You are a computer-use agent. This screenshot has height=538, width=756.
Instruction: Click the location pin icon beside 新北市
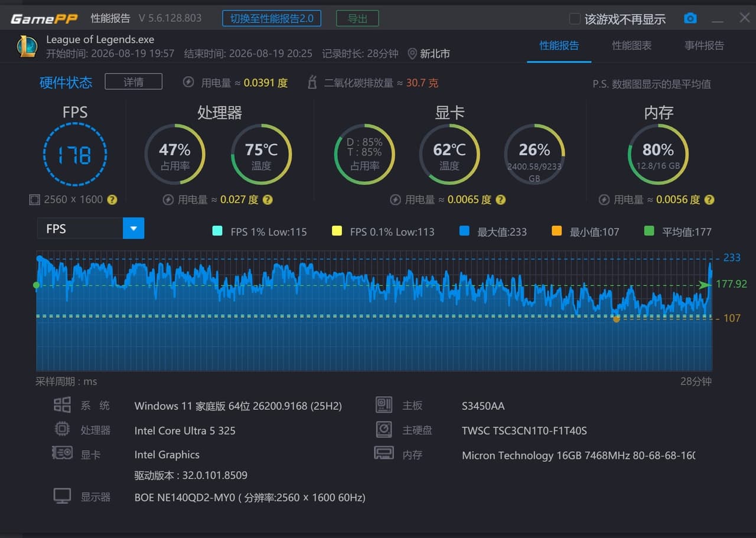point(412,54)
